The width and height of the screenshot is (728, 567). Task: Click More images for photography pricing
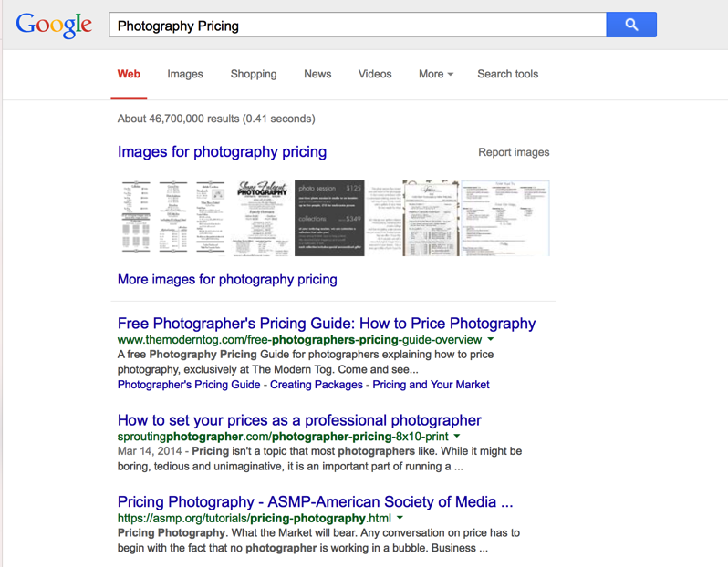(227, 279)
